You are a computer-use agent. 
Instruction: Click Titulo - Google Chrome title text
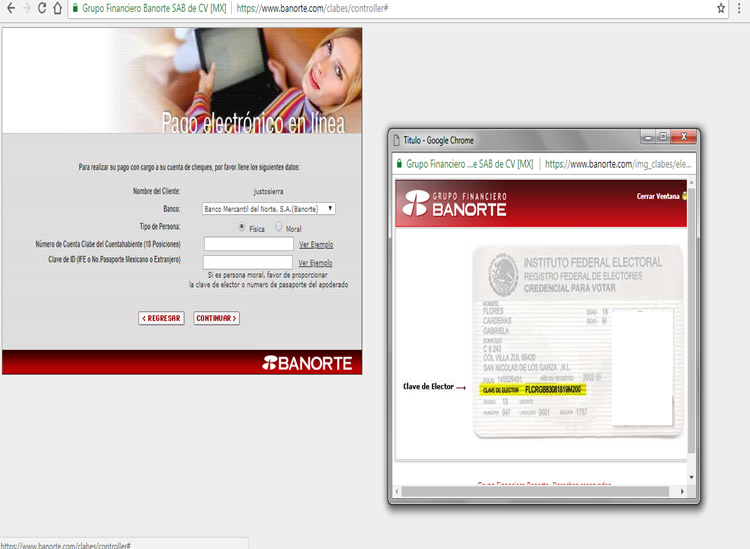pos(439,140)
